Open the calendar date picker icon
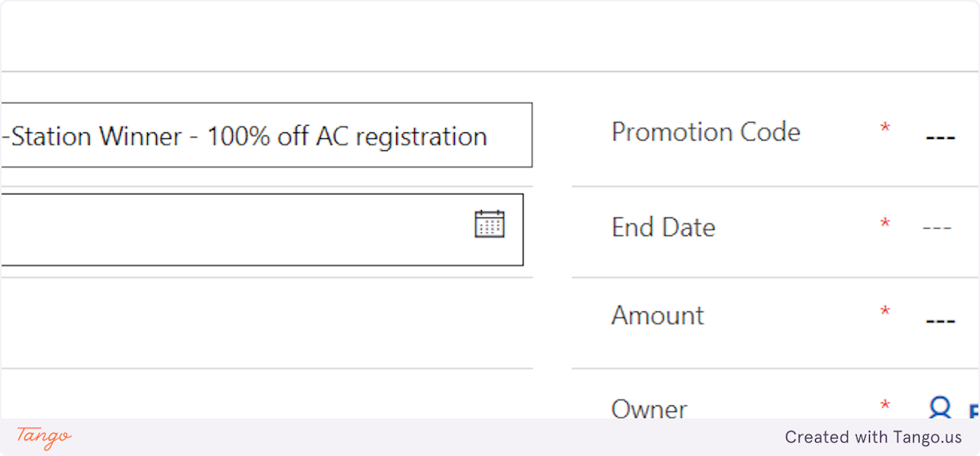980x456 pixels. click(x=489, y=224)
